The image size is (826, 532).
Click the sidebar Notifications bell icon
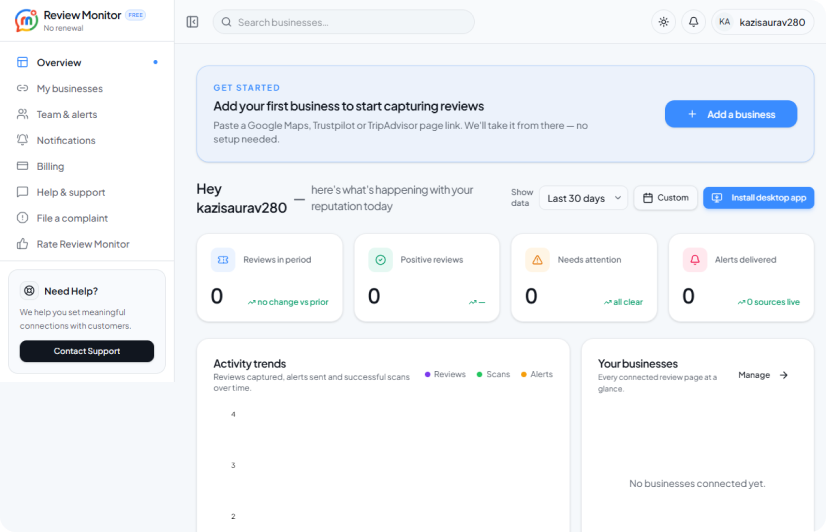pyautogui.click(x=23, y=140)
